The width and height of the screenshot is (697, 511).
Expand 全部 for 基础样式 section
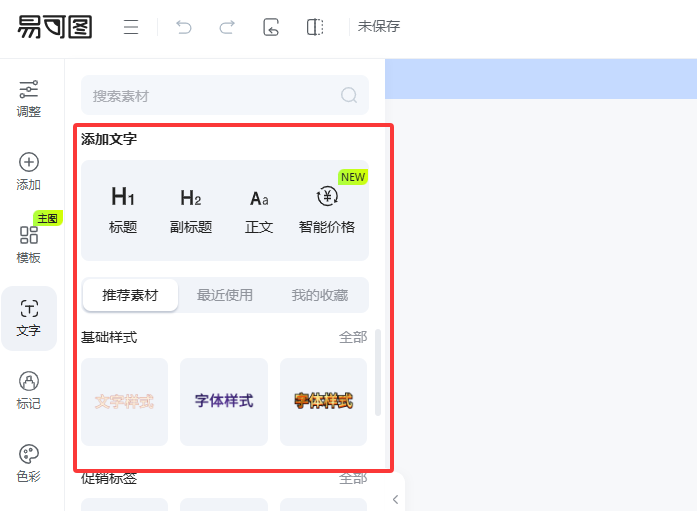click(353, 338)
